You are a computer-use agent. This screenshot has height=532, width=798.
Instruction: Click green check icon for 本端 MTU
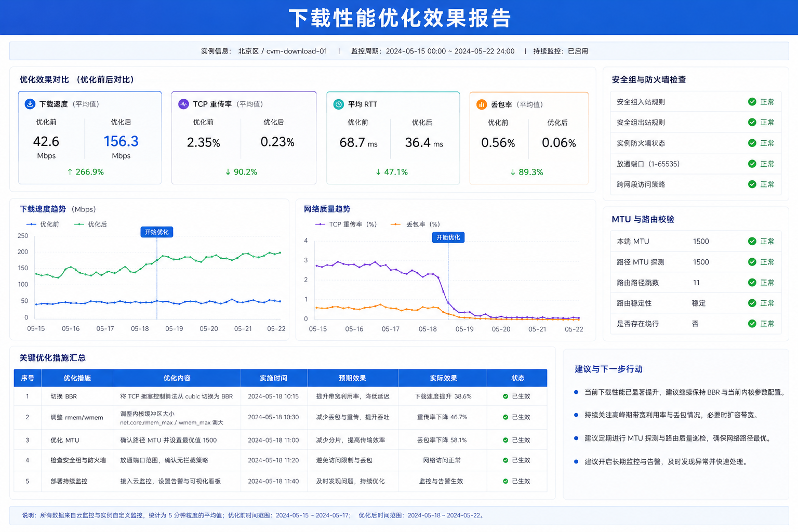point(752,241)
